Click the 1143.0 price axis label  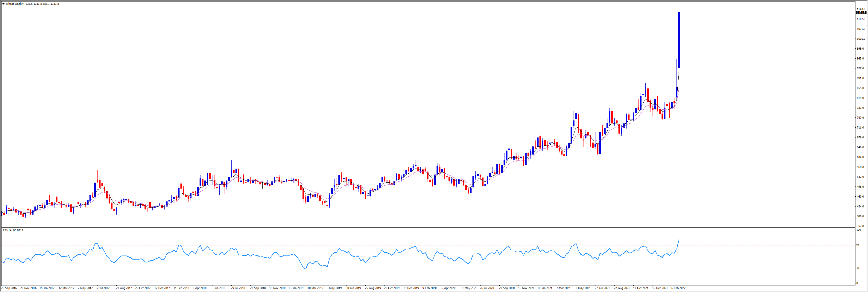point(861,9)
